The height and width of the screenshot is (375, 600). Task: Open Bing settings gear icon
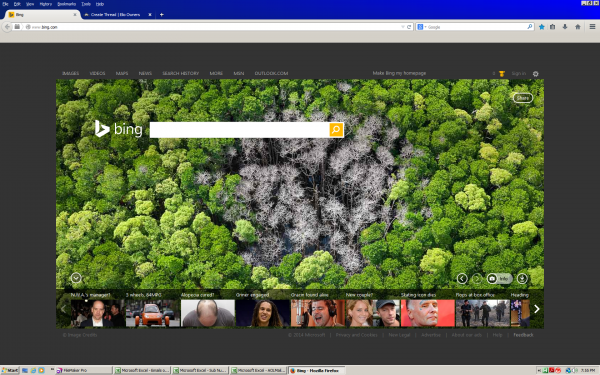pos(535,73)
